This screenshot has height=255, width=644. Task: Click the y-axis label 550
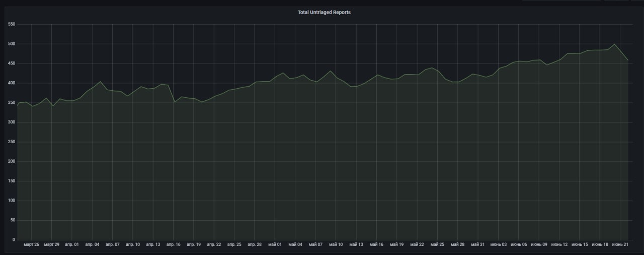click(12, 24)
